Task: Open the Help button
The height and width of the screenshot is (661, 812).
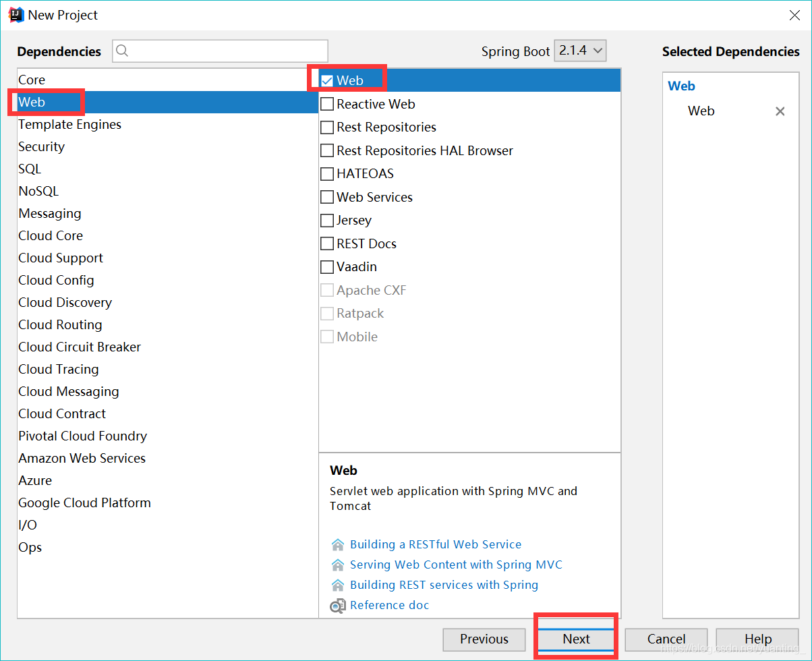Action: (x=758, y=639)
